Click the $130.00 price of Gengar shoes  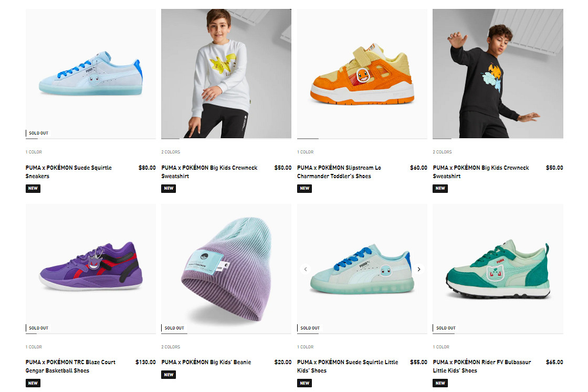tap(145, 362)
